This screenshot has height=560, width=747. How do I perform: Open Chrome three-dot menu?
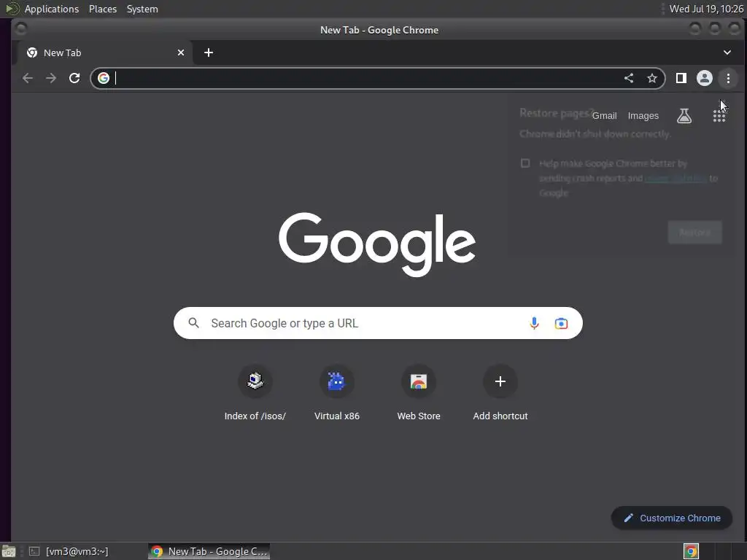pos(728,78)
